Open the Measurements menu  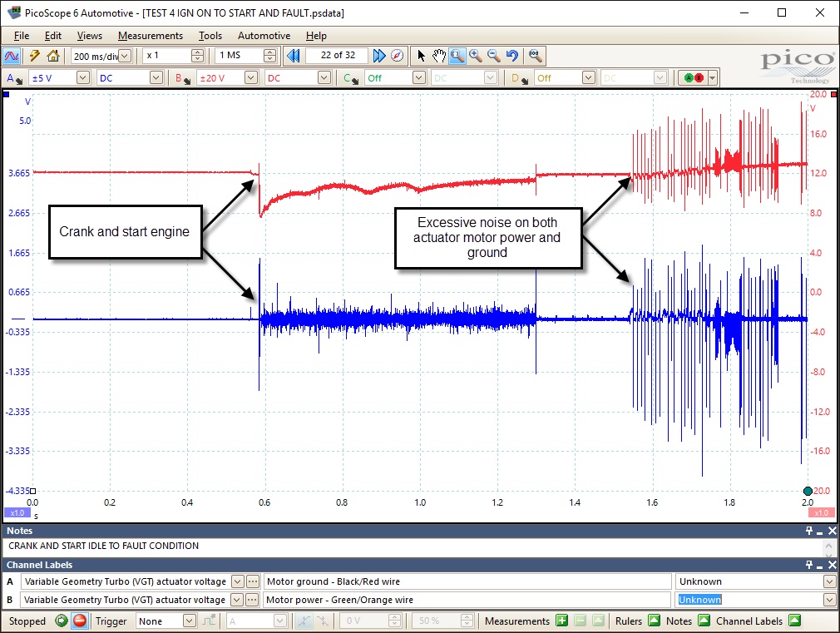tap(150, 36)
